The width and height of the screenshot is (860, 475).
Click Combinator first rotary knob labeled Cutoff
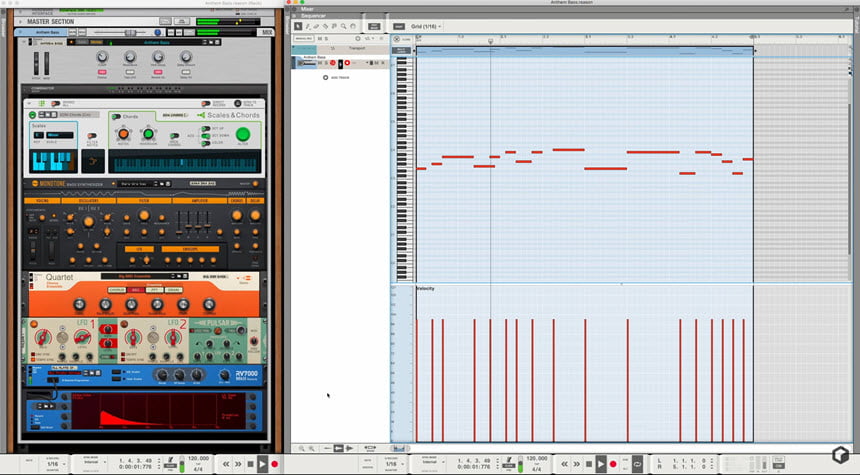(x=102, y=57)
